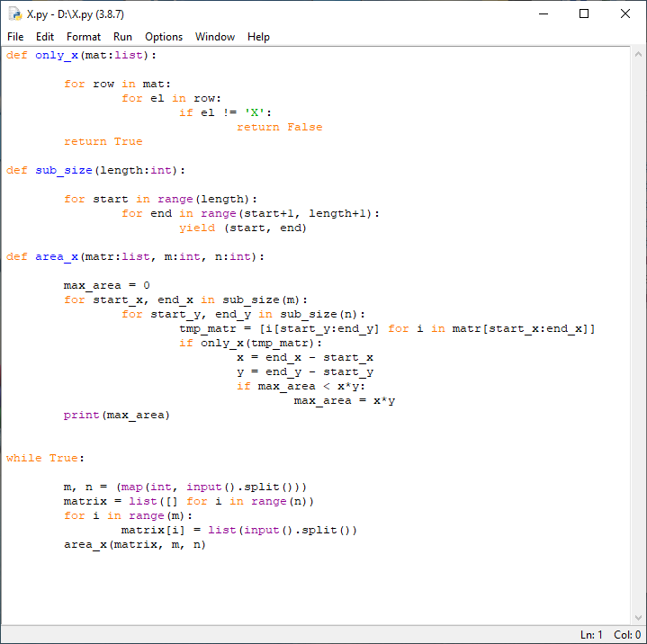Open the Help menu
647x644 pixels.
coord(258,37)
